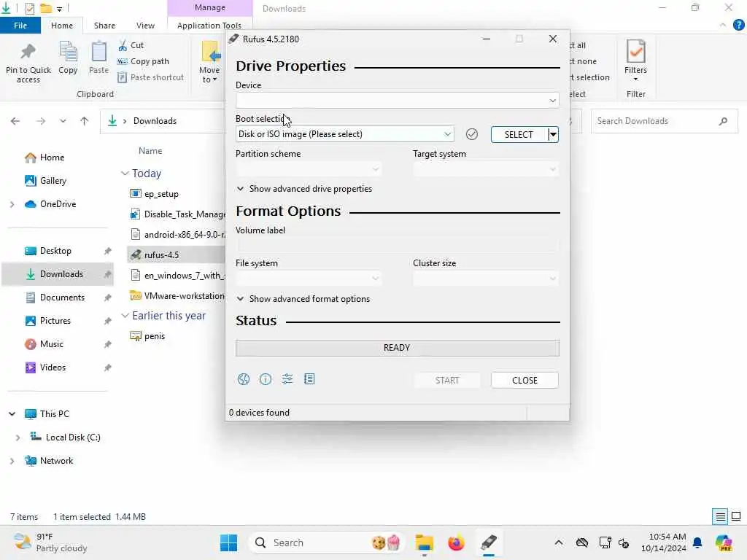Switch to details view layout icon
Viewport: 747px width, 560px height.
[x=720, y=517]
